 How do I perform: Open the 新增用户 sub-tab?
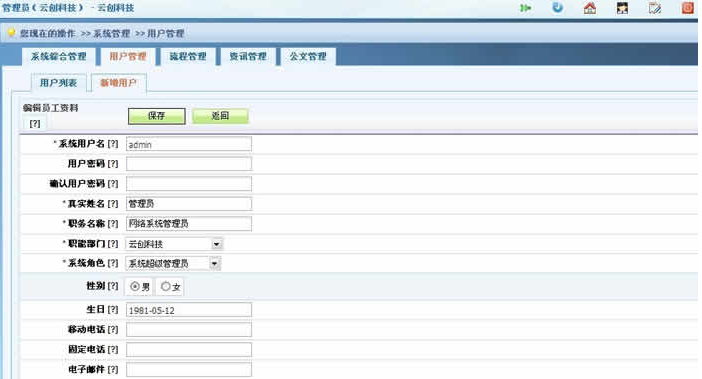[x=119, y=83]
